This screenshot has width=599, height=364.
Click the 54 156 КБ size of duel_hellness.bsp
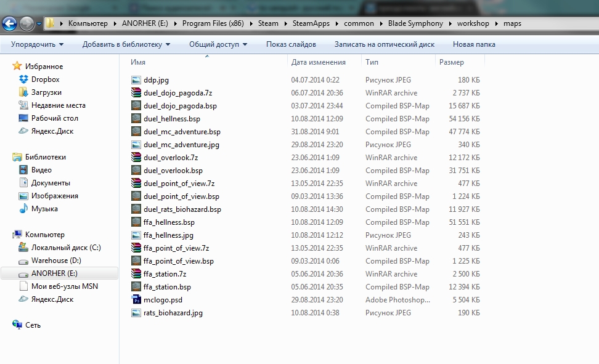coord(464,119)
